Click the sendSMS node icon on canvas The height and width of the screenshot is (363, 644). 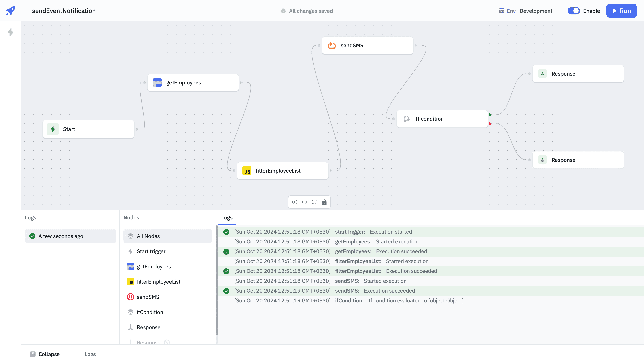[x=332, y=45]
